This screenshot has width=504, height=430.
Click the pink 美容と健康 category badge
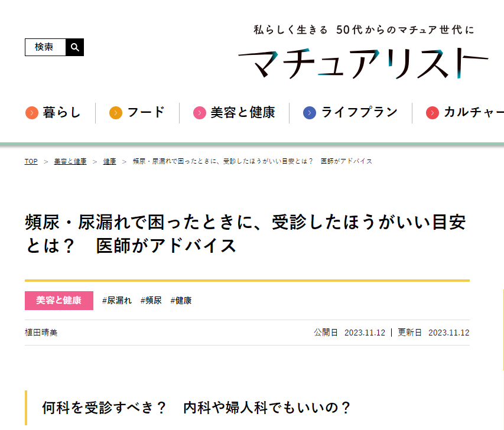(59, 301)
